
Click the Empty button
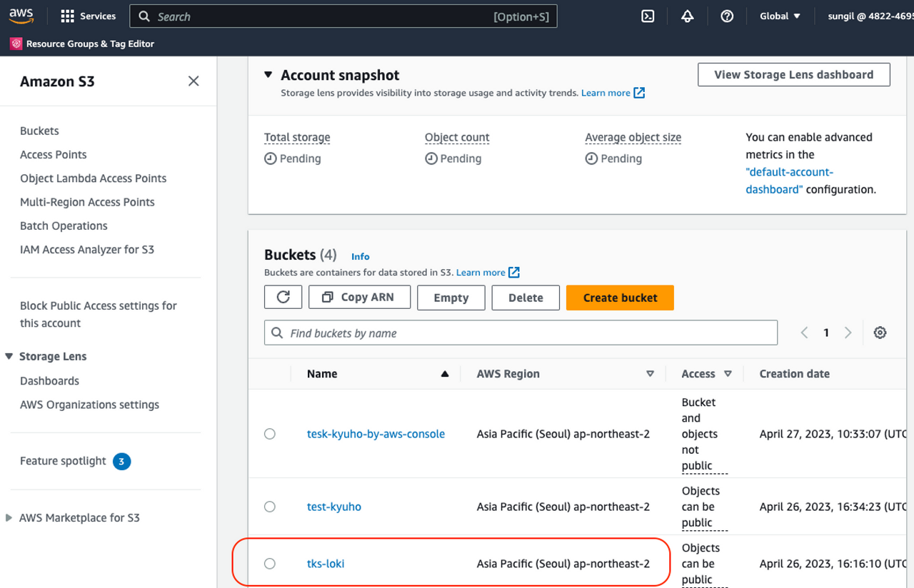click(451, 298)
